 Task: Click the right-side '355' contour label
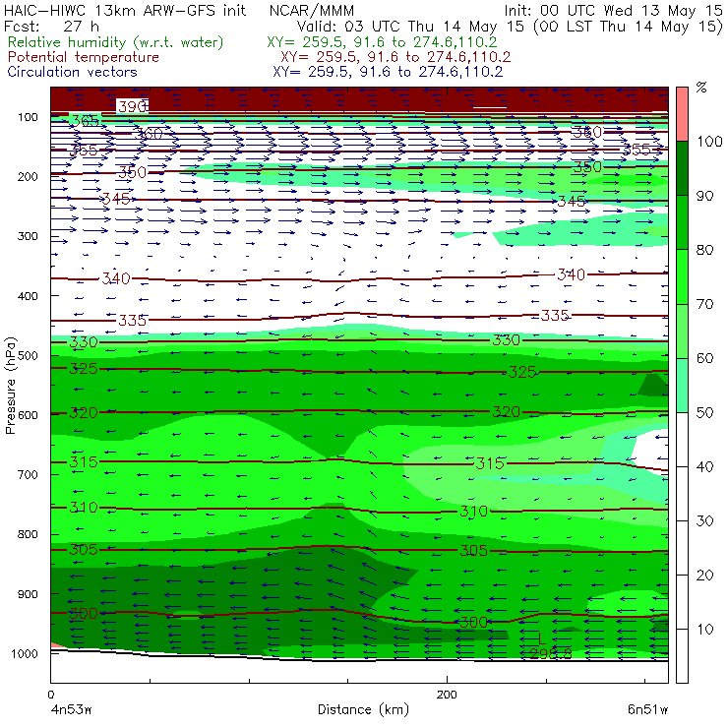click(637, 150)
